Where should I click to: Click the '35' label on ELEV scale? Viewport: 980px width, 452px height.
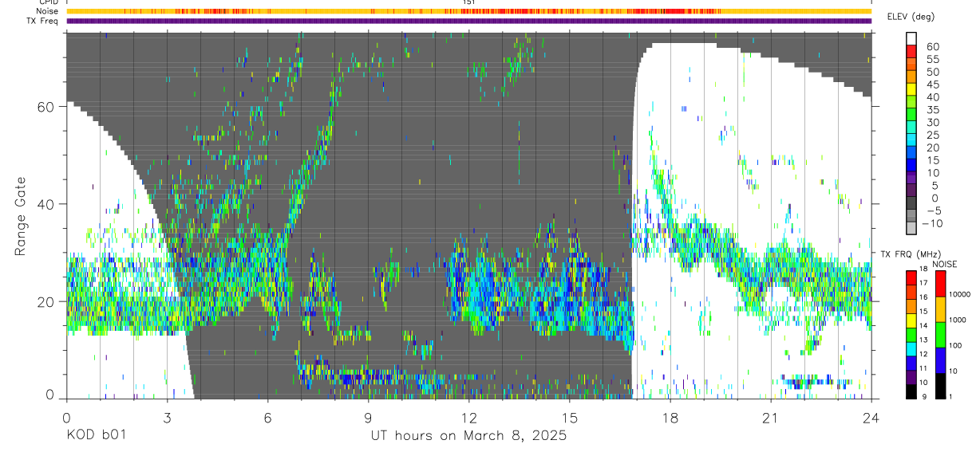(x=932, y=110)
